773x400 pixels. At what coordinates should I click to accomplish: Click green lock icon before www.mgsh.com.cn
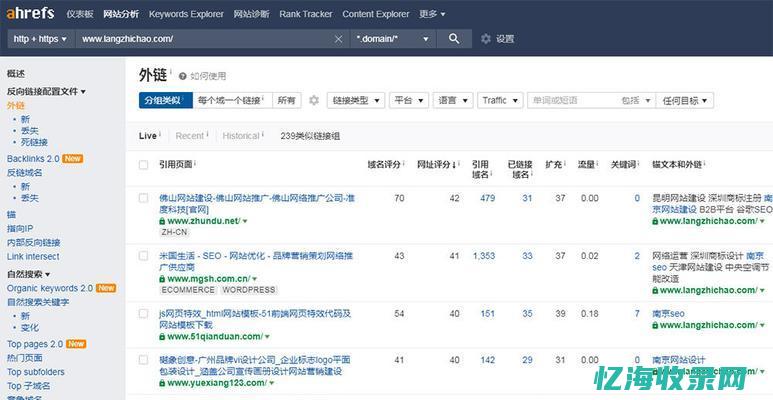[x=162, y=279]
